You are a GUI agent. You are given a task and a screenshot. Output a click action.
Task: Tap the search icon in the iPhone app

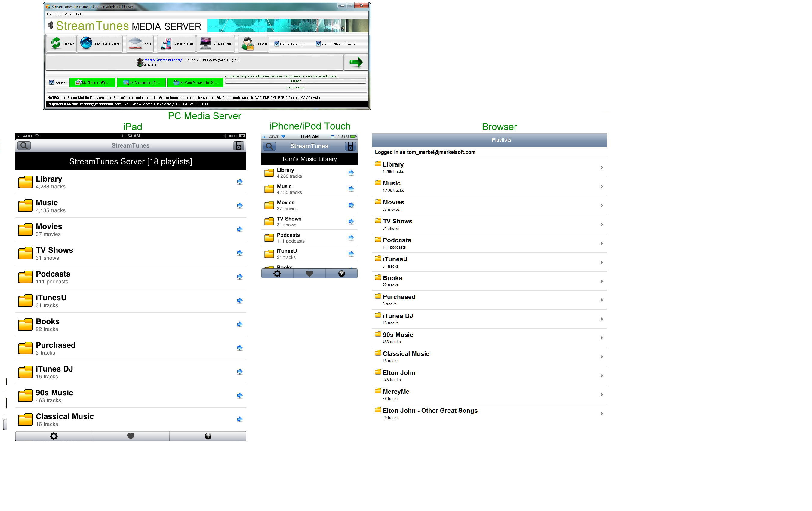pyautogui.click(x=269, y=146)
